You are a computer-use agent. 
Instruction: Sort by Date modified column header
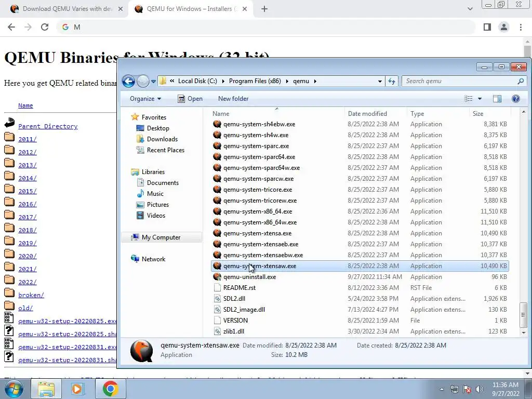367,114
